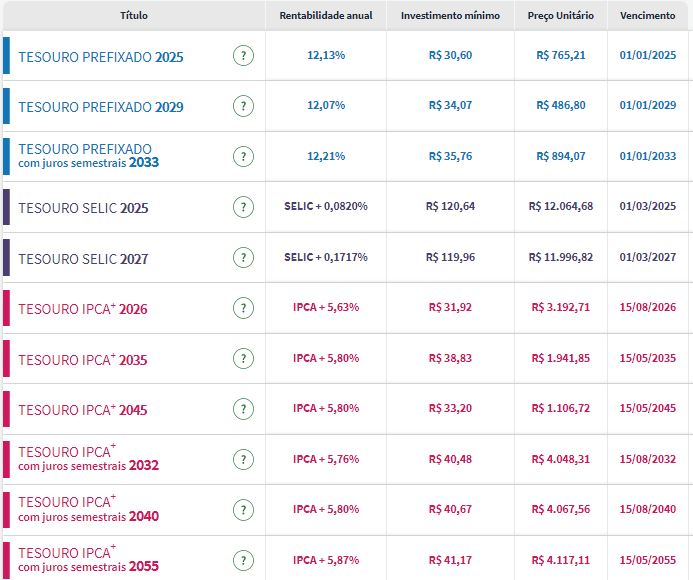The height and width of the screenshot is (580, 693).
Task: Select Tesouro IPCA+ 2035 title
Action: click(x=83, y=359)
